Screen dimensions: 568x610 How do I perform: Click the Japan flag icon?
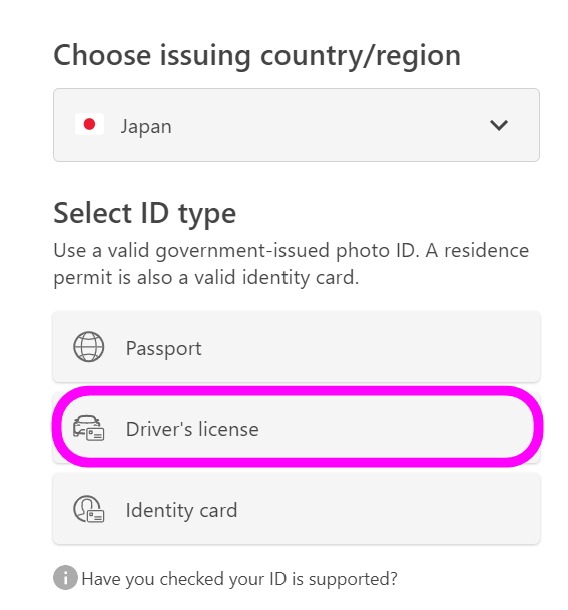[89, 124]
